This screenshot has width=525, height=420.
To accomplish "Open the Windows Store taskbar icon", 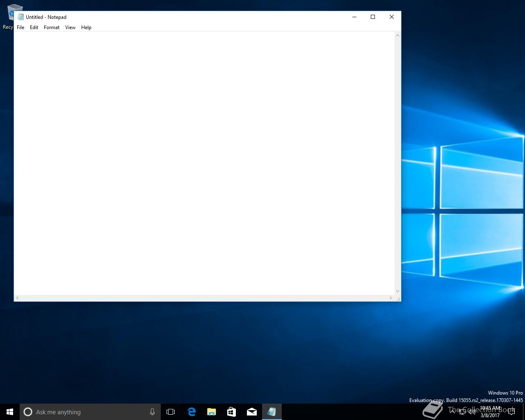I will [x=231, y=412].
